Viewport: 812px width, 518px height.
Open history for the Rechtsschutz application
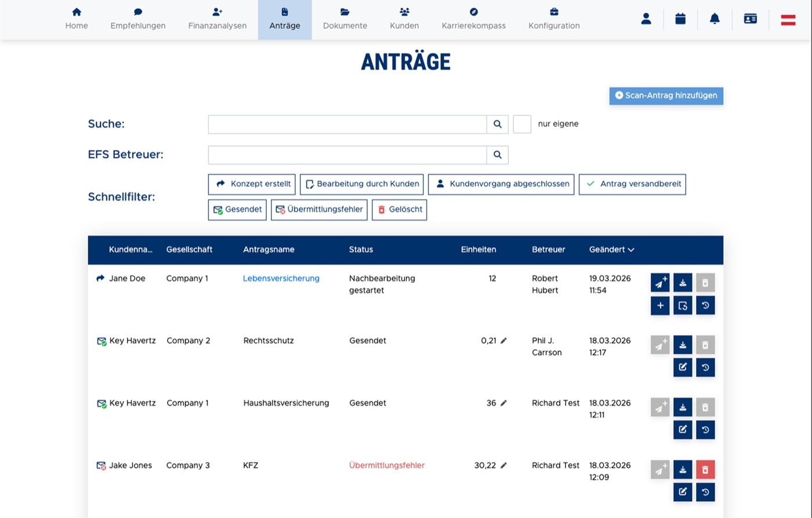click(705, 367)
